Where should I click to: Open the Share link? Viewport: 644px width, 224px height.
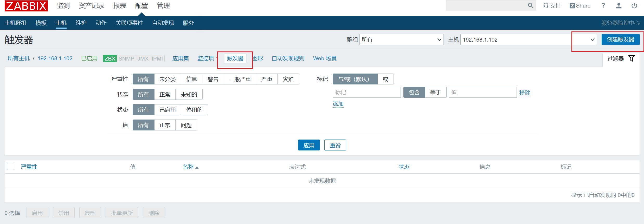580,6
